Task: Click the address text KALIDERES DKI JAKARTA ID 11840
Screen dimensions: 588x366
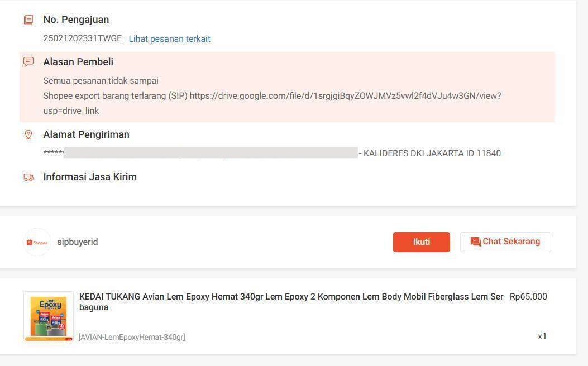Action: pos(432,153)
